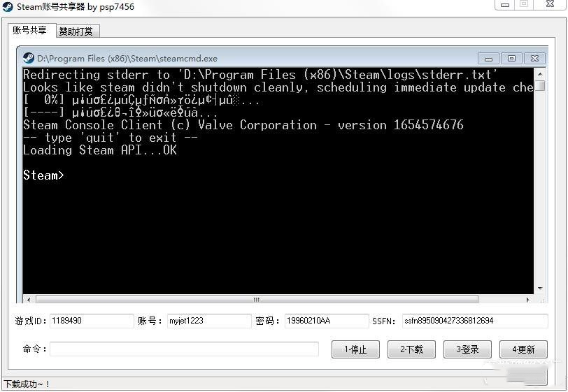Click the console horizontal scrollbar thumb
This screenshot has height=392, width=568.
(x=257, y=300)
